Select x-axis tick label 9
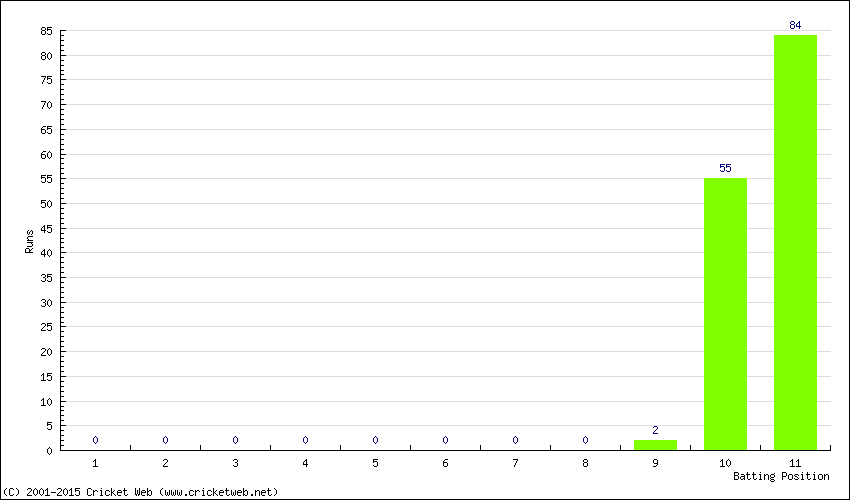Image resolution: width=850 pixels, height=500 pixels. (655, 463)
